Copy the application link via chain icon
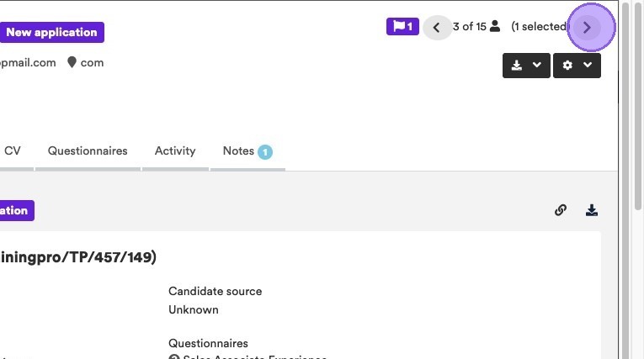 click(x=561, y=210)
